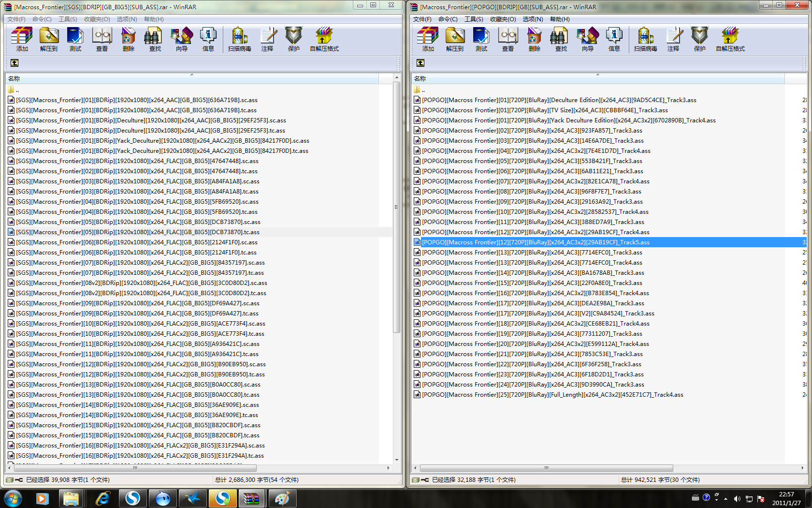Click vertical scrollbar thumb in left SGS window
This screenshot has width=812, height=508.
396,207
